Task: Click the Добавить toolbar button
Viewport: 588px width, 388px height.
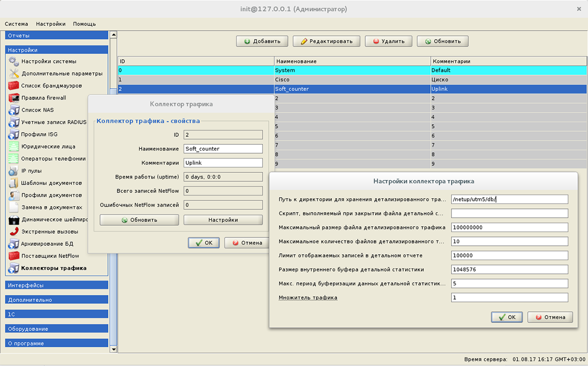Action: [x=262, y=41]
